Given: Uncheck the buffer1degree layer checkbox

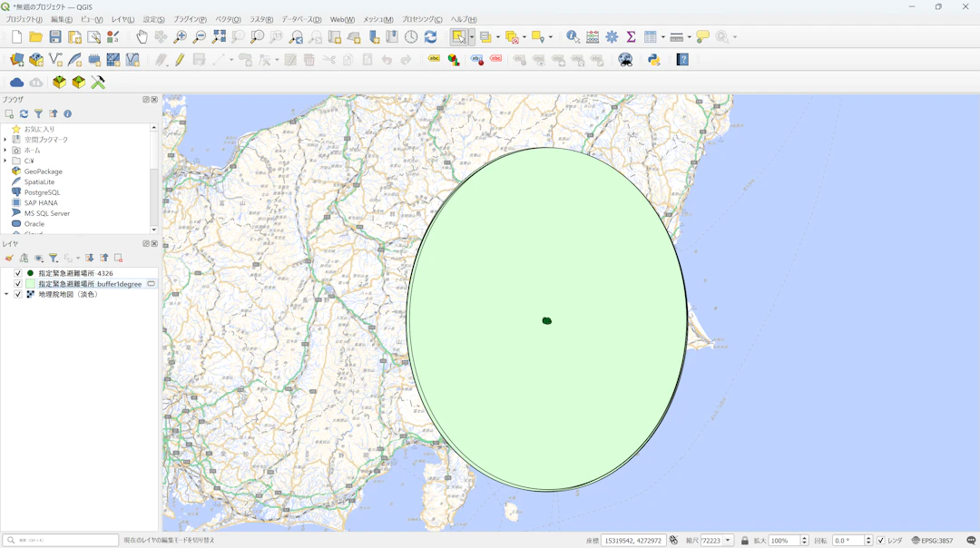Looking at the screenshot, I should tap(17, 284).
